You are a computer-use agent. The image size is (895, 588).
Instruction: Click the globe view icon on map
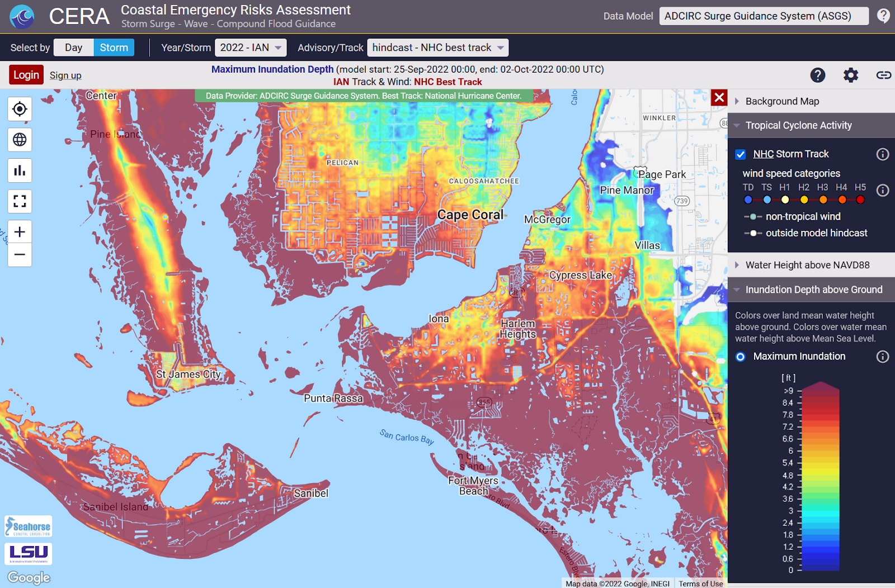pos(20,140)
